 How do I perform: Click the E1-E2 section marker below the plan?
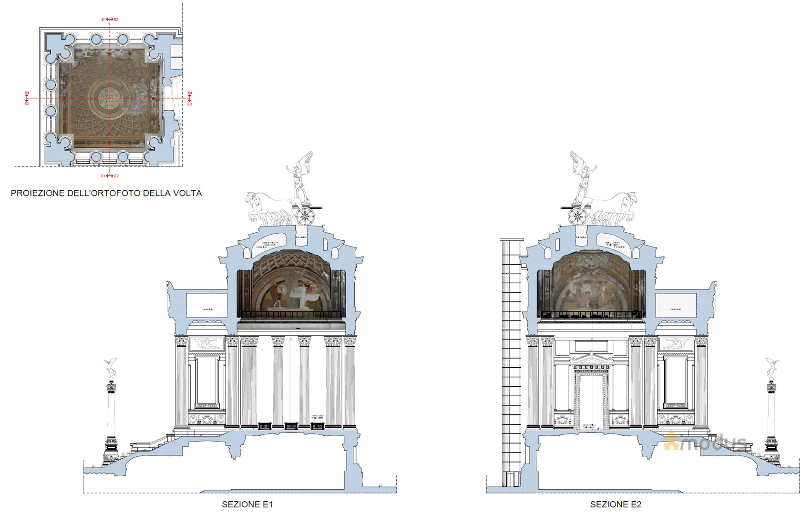tap(110, 176)
